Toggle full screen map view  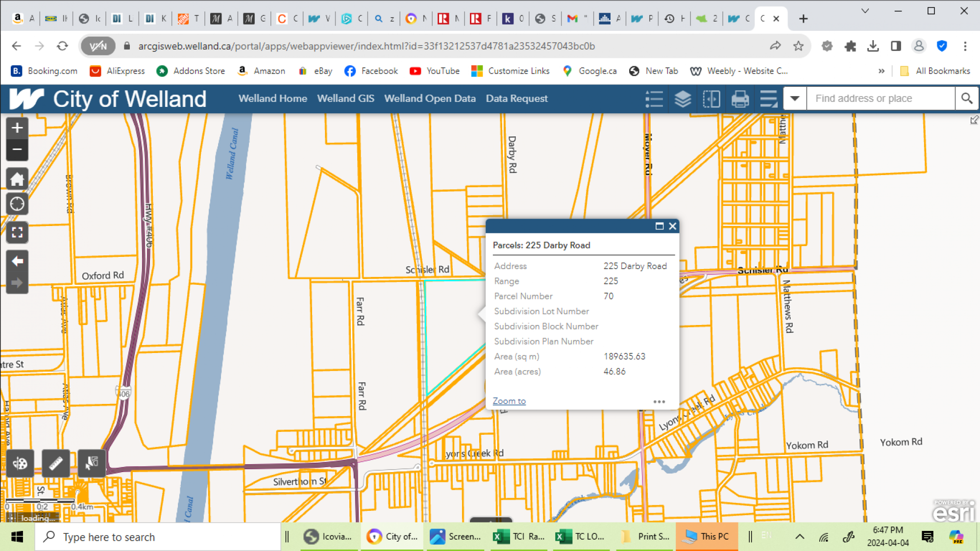[17, 232]
